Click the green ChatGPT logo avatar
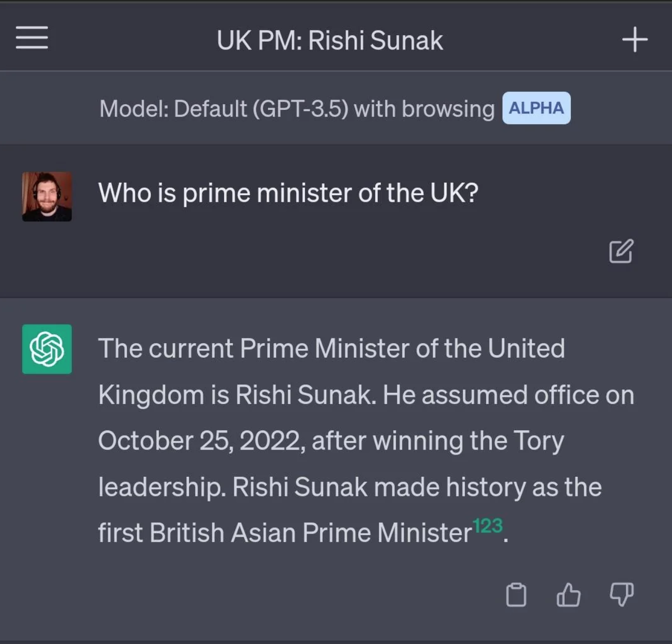Image resolution: width=672 pixels, height=644 pixels. pyautogui.click(x=47, y=349)
